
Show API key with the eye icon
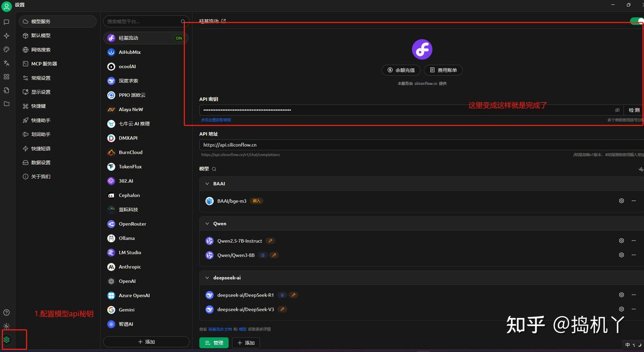617,110
